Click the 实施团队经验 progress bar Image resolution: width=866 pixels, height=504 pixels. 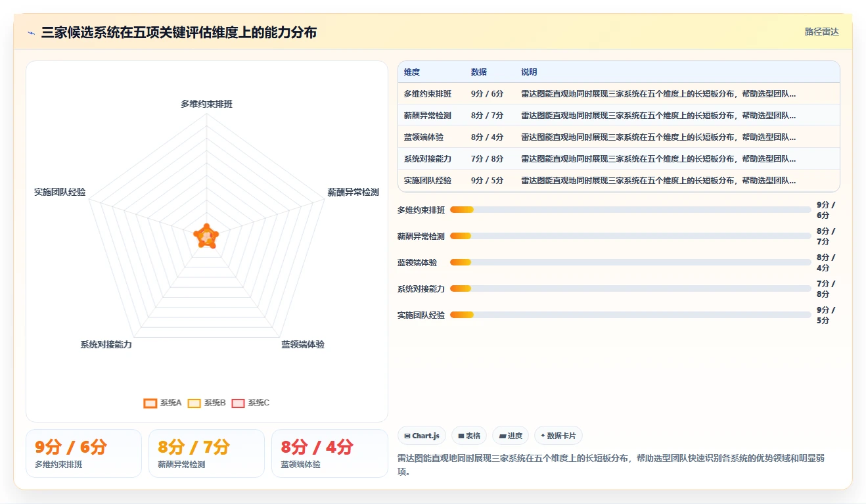631,315
